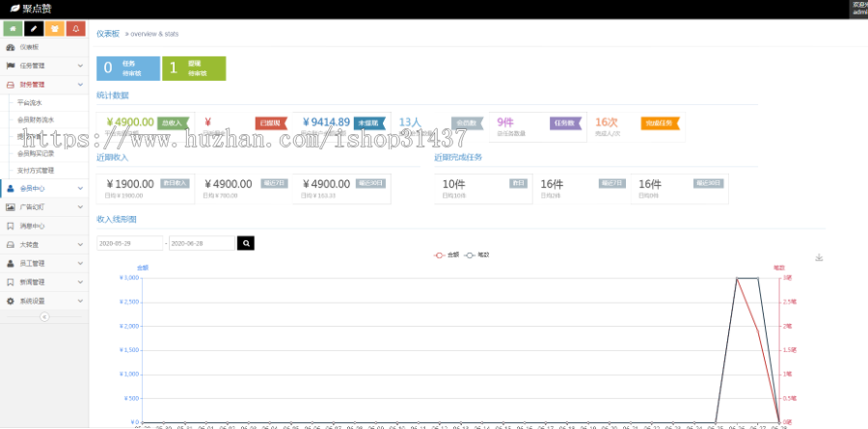This screenshot has width=868, height=429.
Task: Toggle the 笔数 series in chart legend
Action: pyautogui.click(x=477, y=255)
